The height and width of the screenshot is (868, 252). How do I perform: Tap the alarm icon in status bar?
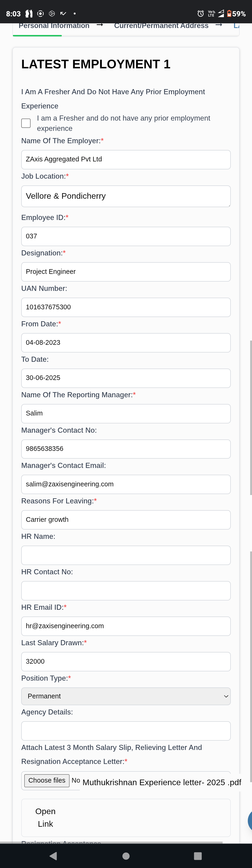(x=200, y=14)
